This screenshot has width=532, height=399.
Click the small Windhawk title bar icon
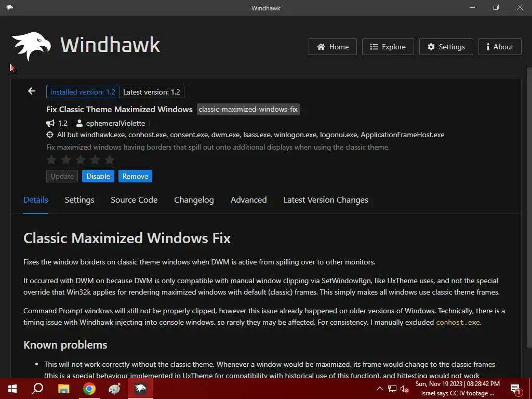[9, 7]
